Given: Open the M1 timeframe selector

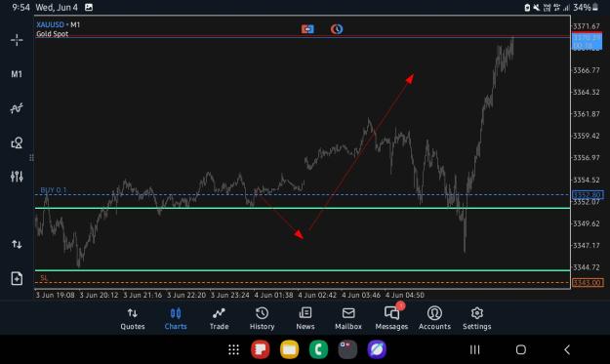Looking at the screenshot, I should click(17, 74).
